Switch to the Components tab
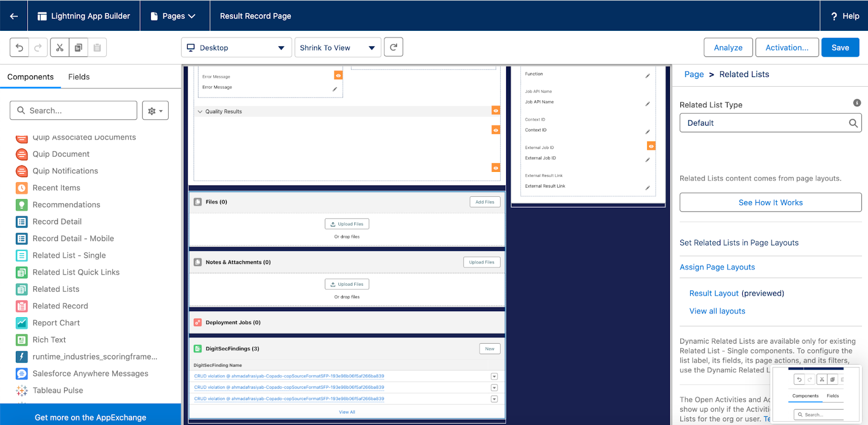 coord(30,77)
